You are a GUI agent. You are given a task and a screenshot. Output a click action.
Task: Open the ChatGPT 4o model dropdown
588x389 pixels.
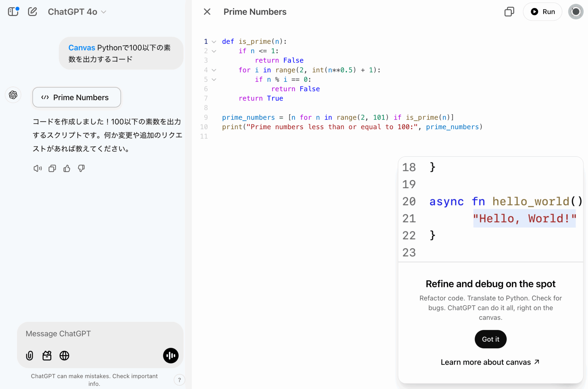(77, 12)
